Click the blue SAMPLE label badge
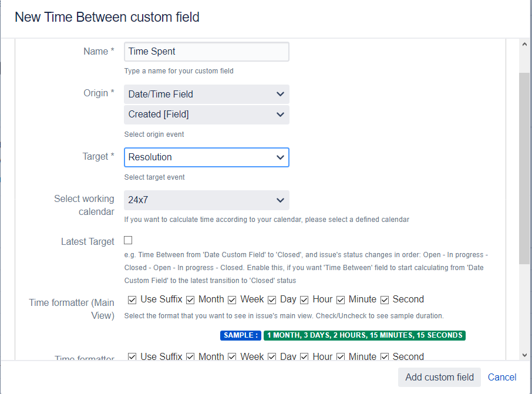Image resolution: width=532 pixels, height=394 pixels. coord(241,336)
